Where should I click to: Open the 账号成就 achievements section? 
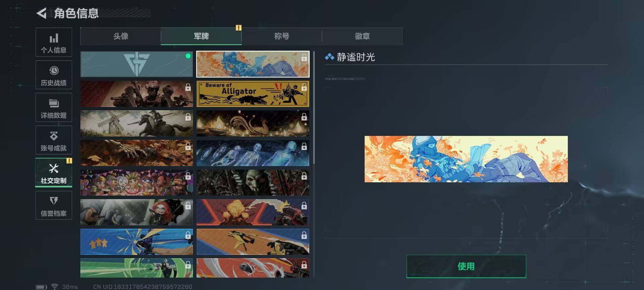click(x=54, y=140)
